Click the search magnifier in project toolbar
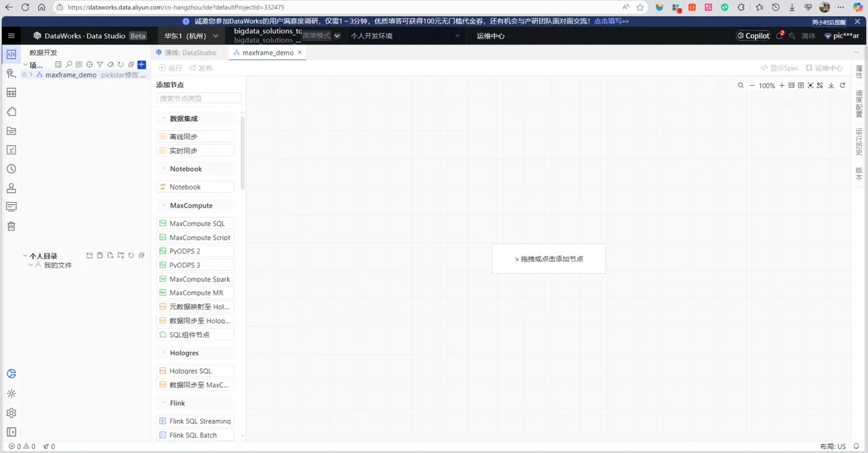This screenshot has width=868, height=453. 69,64
